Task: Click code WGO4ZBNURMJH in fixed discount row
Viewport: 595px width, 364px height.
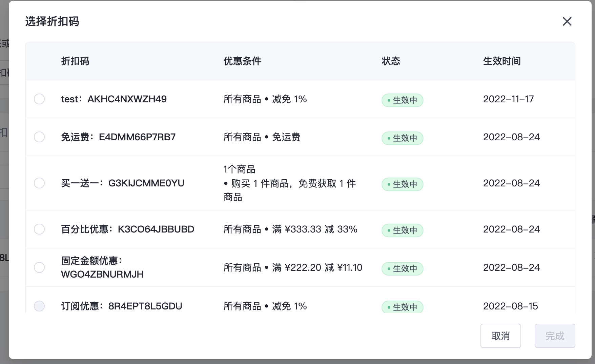Action: click(102, 274)
